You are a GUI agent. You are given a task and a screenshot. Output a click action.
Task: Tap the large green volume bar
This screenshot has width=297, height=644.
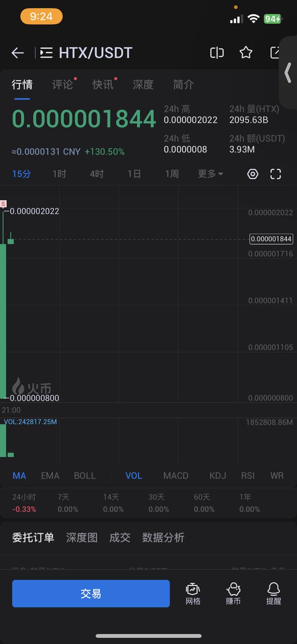3,440
